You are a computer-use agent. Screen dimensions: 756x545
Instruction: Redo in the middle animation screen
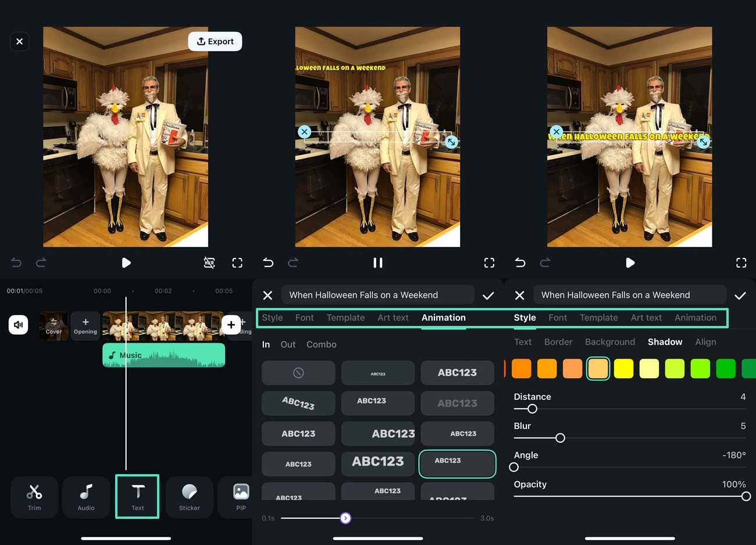point(293,263)
